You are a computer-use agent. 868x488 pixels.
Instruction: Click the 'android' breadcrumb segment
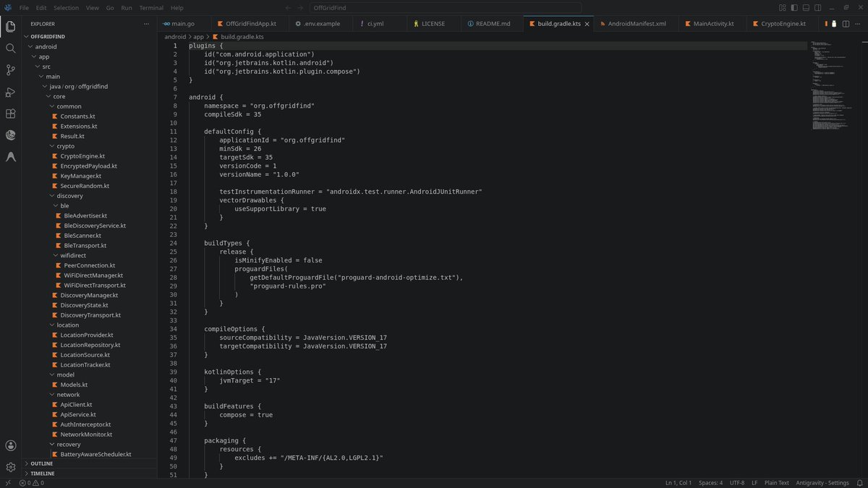[174, 36]
